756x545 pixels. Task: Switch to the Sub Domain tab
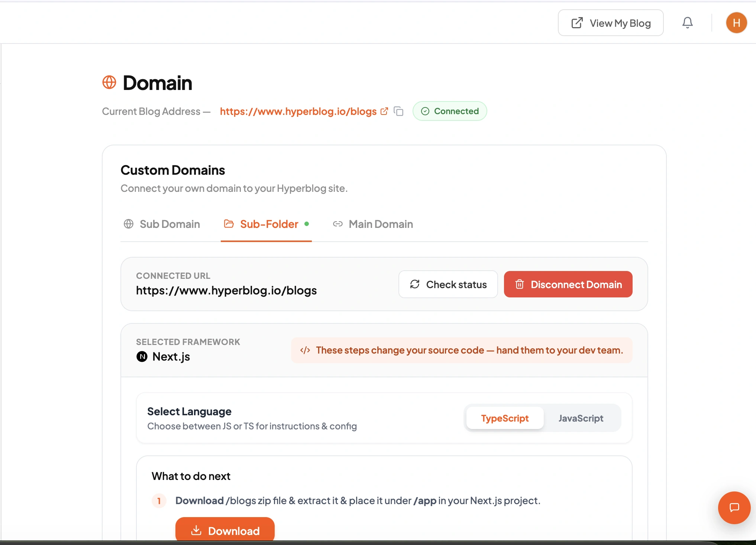point(162,224)
